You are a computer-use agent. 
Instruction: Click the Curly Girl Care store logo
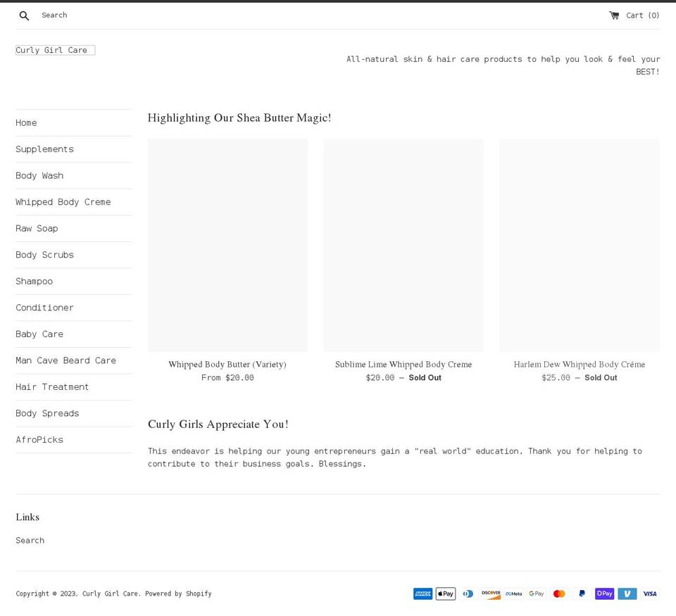tap(55, 50)
